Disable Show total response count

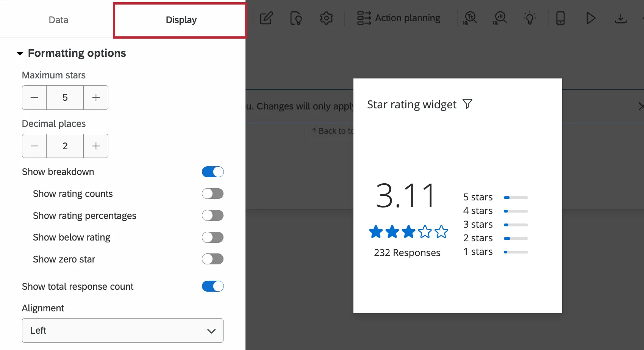213,286
